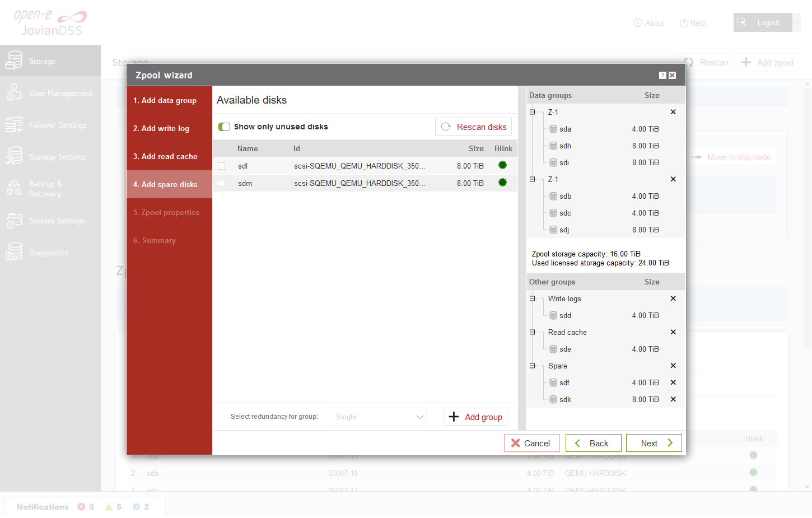The width and height of the screenshot is (812, 518).
Task: Click Rescan disks button
Action: (473, 127)
